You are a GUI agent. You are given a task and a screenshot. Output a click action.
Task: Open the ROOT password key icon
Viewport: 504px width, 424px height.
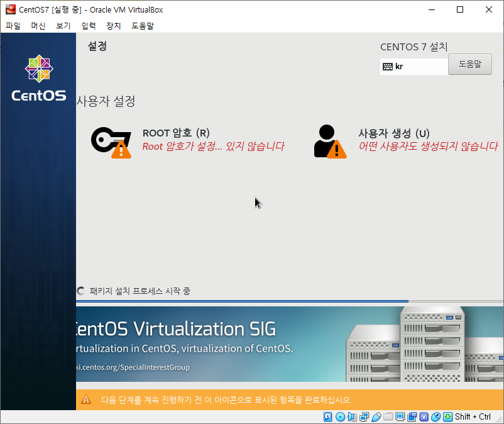click(x=111, y=143)
